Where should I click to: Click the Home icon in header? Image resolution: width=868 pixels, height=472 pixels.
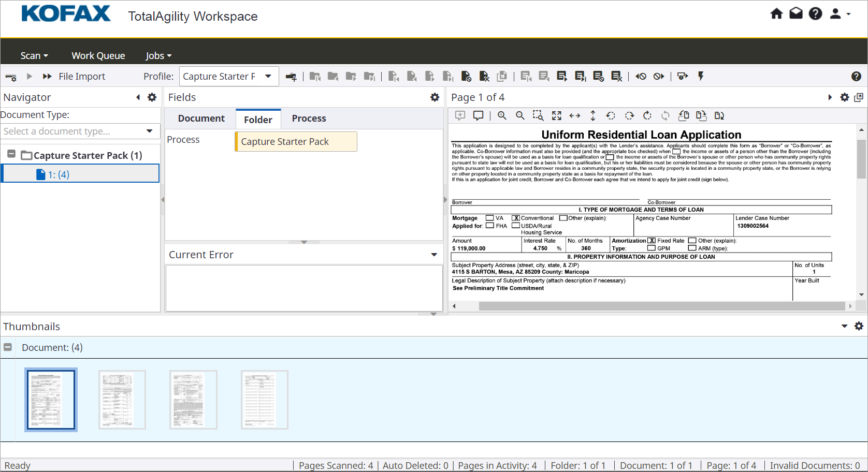pos(776,14)
